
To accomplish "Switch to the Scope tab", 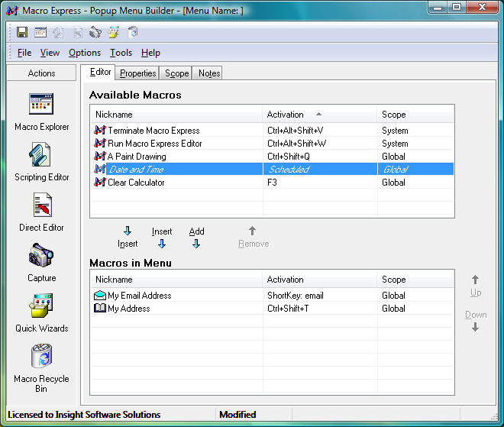I will click(x=177, y=73).
